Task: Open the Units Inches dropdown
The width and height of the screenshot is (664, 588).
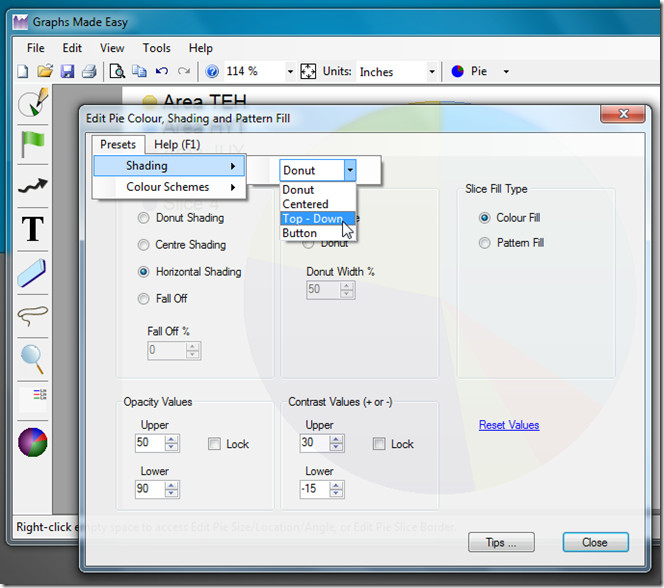Action: click(432, 72)
